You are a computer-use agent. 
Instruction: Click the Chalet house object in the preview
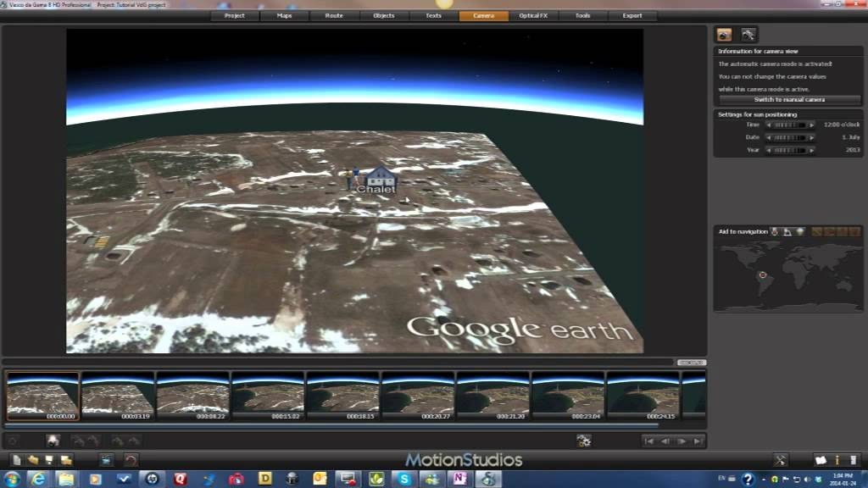(x=381, y=178)
